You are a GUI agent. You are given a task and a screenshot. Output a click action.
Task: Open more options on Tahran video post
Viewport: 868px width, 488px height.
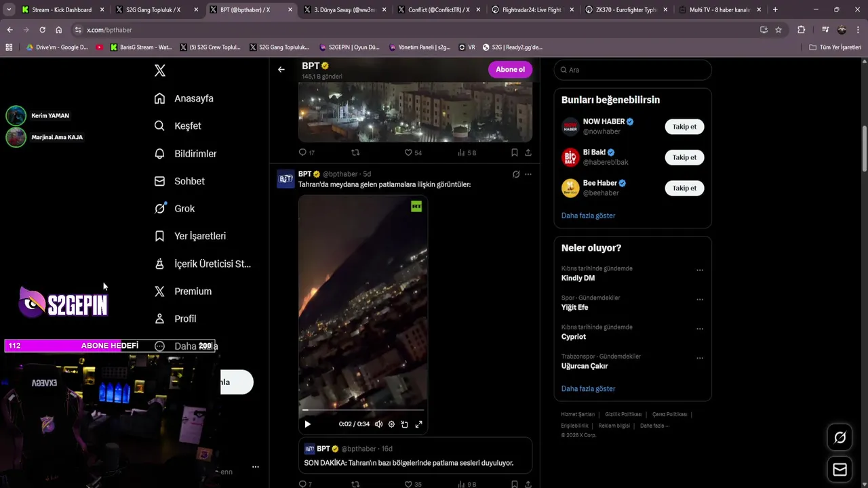(x=528, y=174)
